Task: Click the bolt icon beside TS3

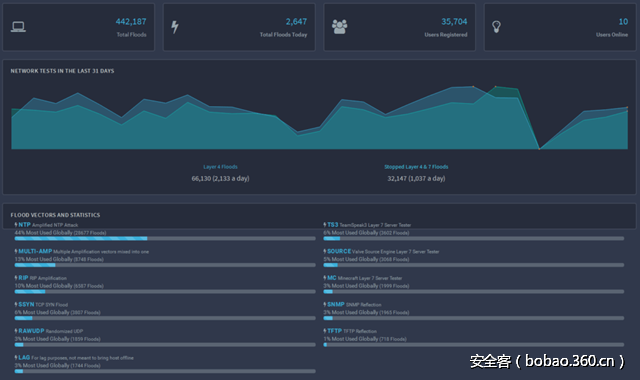Action: [x=325, y=224]
